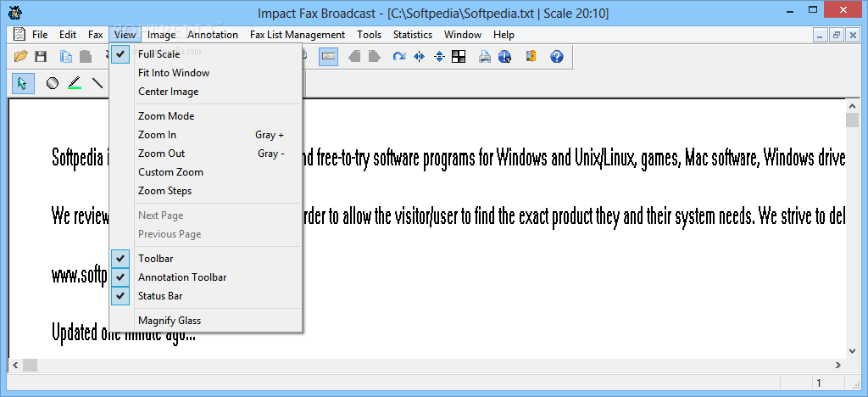
Task: Click the blue clock schedule icon
Action: 504,56
